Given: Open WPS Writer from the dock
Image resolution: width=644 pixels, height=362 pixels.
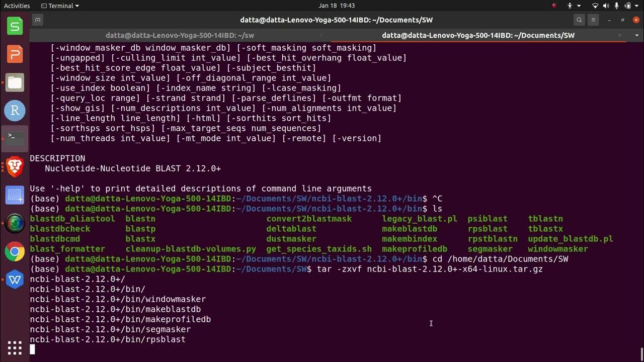Looking at the screenshot, I should [15, 280].
